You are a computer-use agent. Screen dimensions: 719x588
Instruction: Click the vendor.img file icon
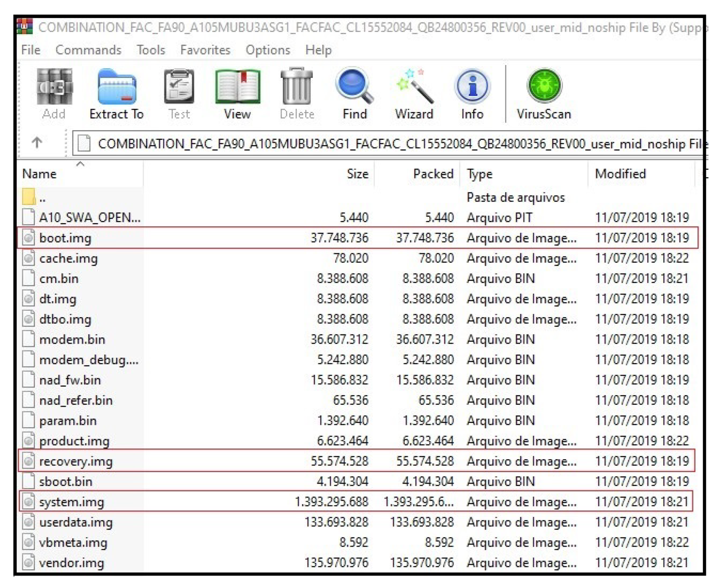pos(29,563)
